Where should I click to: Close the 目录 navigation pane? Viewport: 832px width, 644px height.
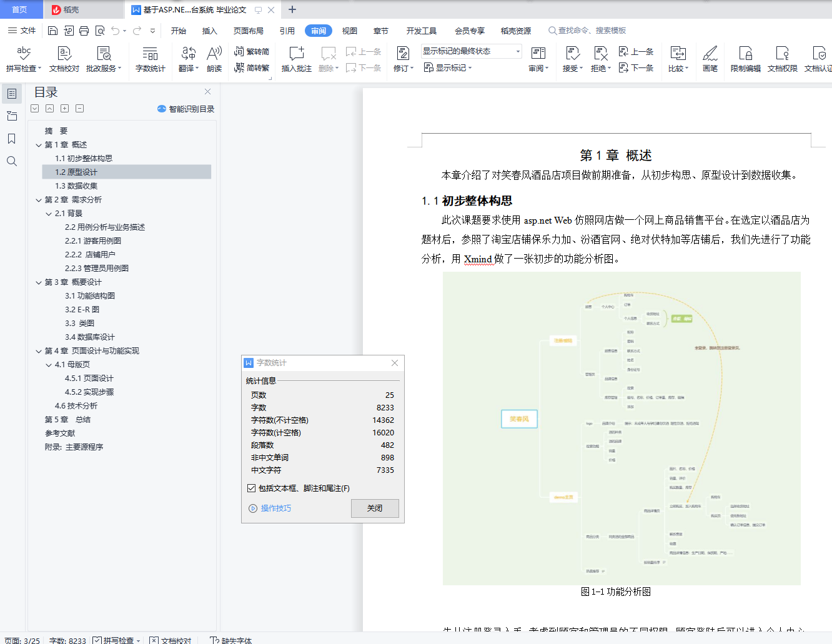(208, 92)
